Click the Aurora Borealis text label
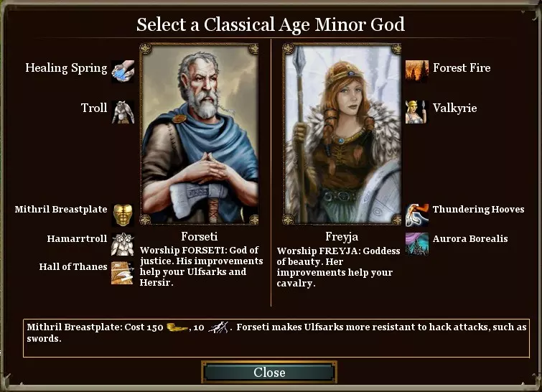This screenshot has height=392, width=542. (470, 238)
